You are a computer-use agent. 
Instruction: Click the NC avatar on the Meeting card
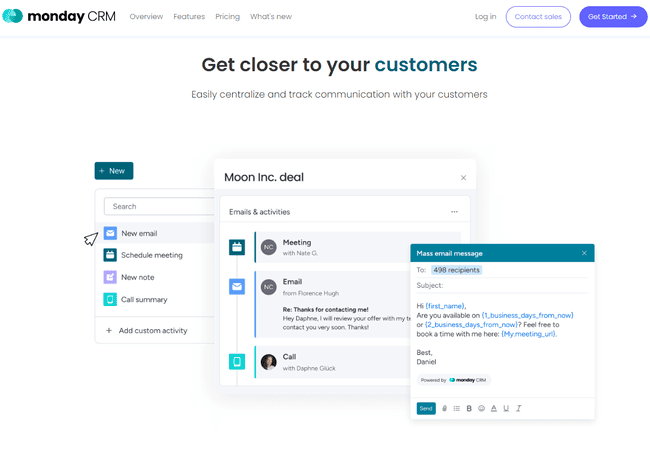pos(268,247)
